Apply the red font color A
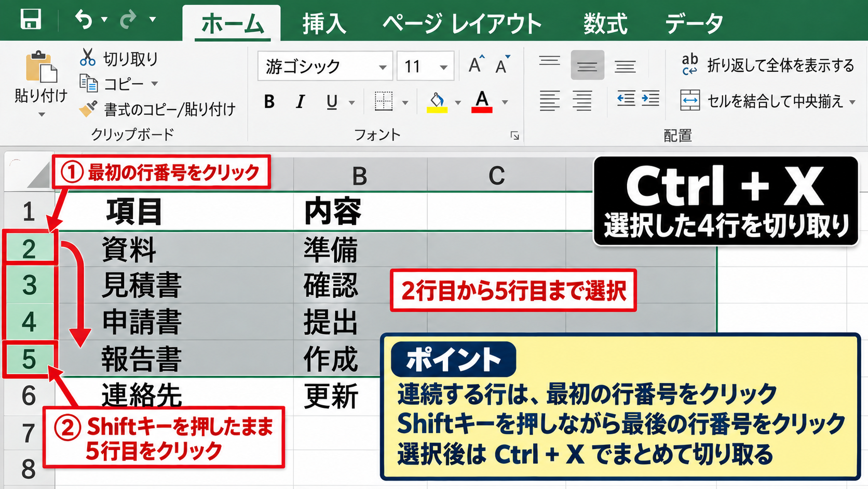This screenshot has width=868, height=489. (x=482, y=101)
